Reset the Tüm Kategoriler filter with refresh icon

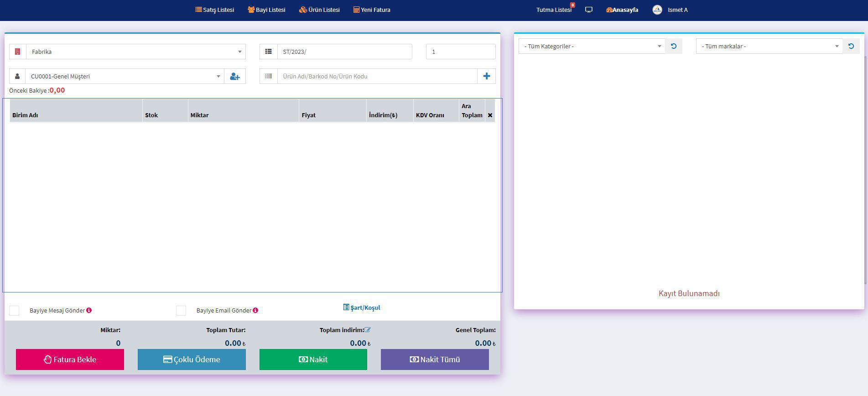pos(673,46)
